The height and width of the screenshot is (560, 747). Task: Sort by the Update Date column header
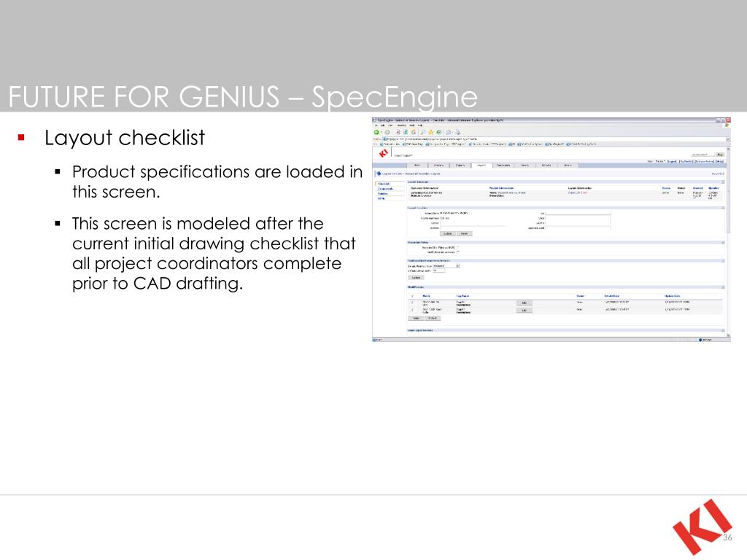pyautogui.click(x=672, y=296)
